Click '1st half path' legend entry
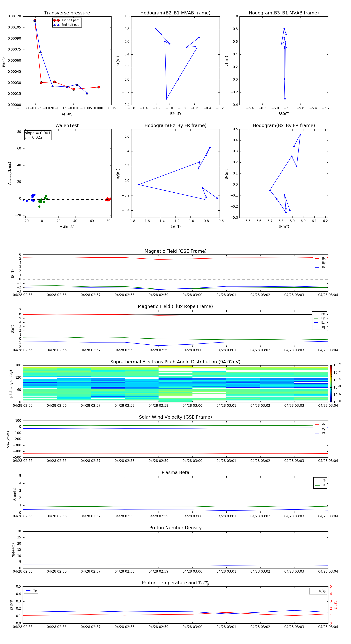 pyautogui.click(x=67, y=20)
